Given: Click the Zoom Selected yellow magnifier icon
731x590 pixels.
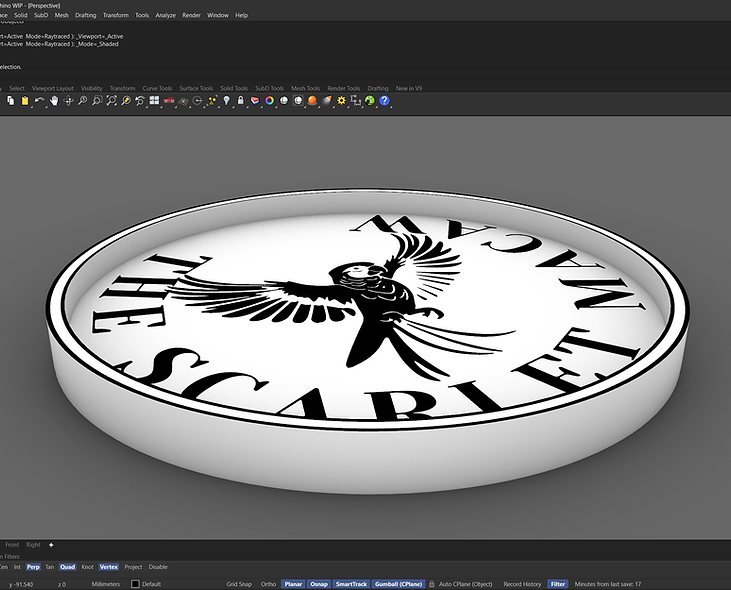Looking at the screenshot, I should (126, 100).
